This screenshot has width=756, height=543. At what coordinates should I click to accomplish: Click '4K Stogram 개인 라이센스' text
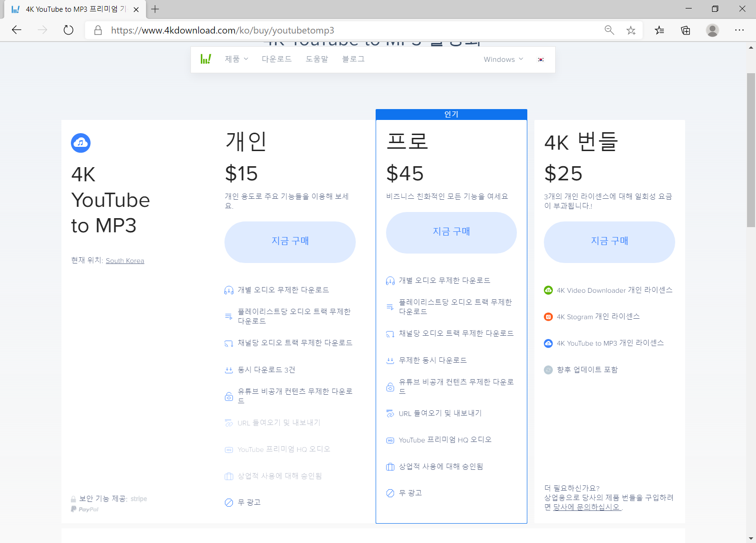coord(598,317)
